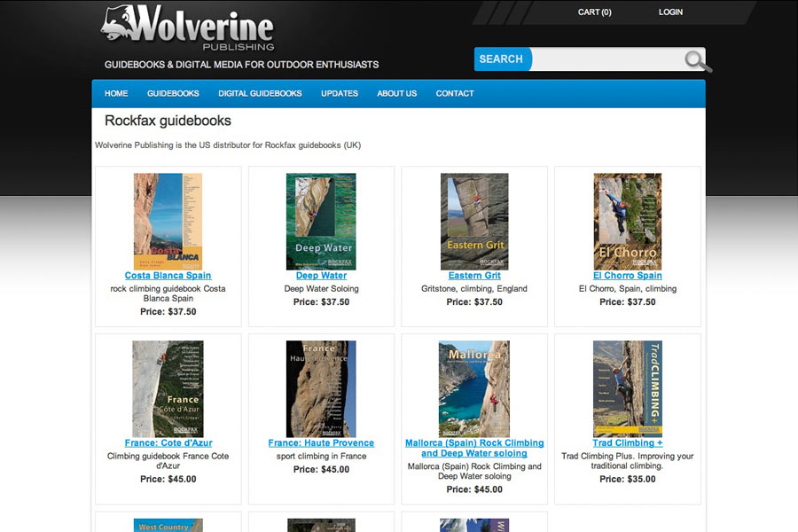Open the Trad Climbing+ book cover

pos(628,389)
